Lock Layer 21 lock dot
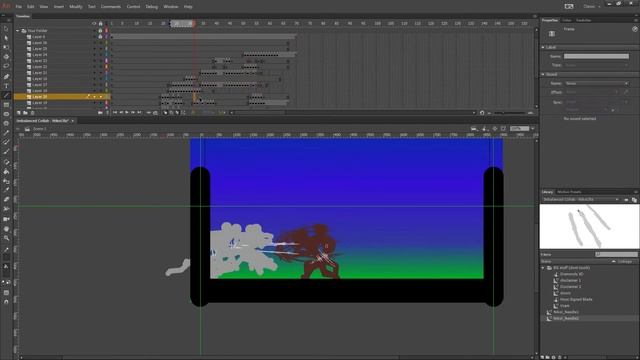640x360 pixels. [x=100, y=73]
